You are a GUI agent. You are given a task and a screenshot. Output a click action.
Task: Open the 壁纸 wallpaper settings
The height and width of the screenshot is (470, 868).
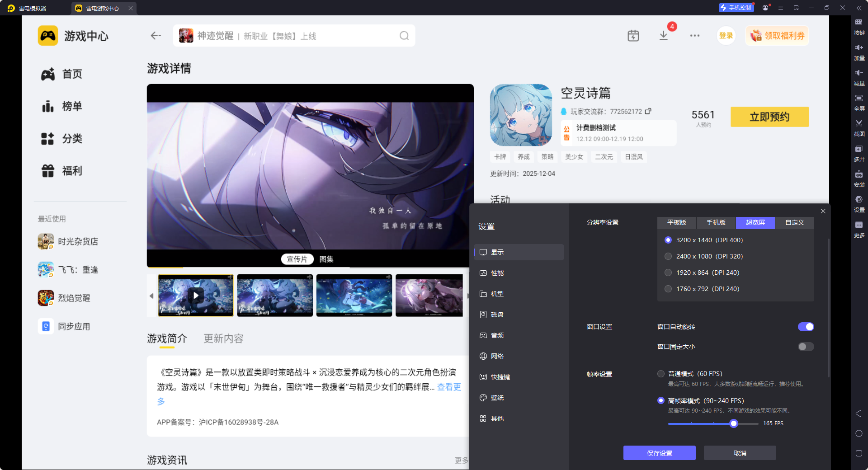[x=498, y=397]
